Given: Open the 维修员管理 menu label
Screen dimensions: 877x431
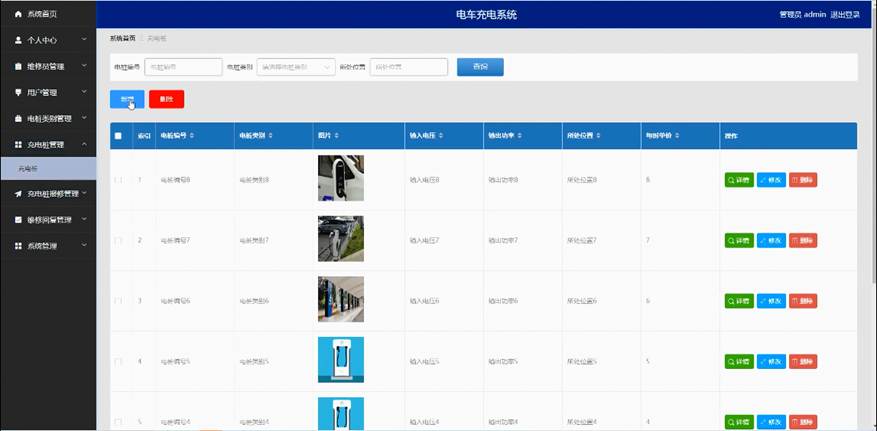Looking at the screenshot, I should (x=46, y=67).
